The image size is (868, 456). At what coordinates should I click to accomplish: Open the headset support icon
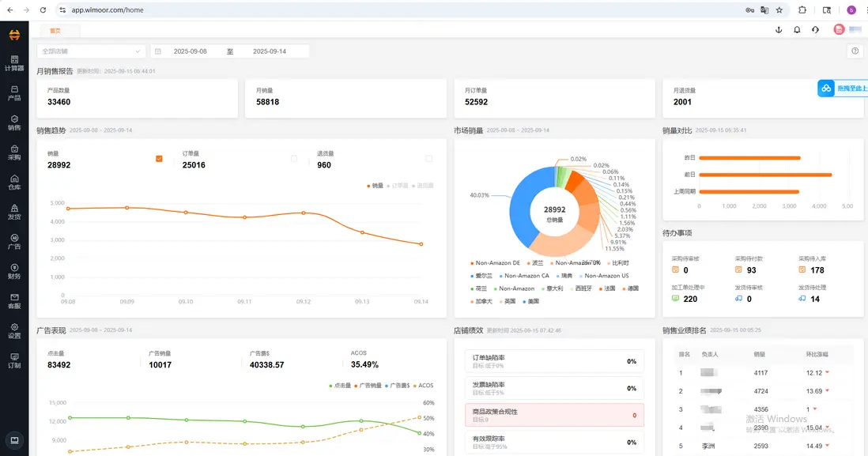815,30
